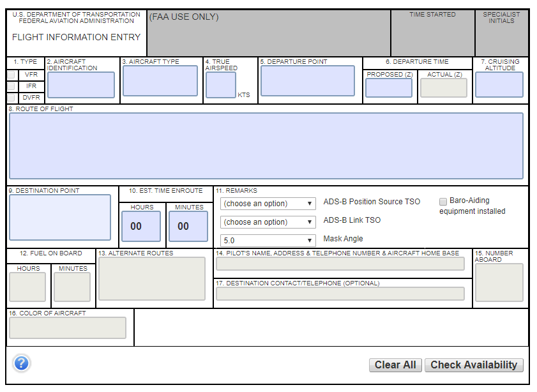Image resolution: width=537 pixels, height=392 pixels.
Task: Click the Check Availability button
Action: pyautogui.click(x=473, y=365)
